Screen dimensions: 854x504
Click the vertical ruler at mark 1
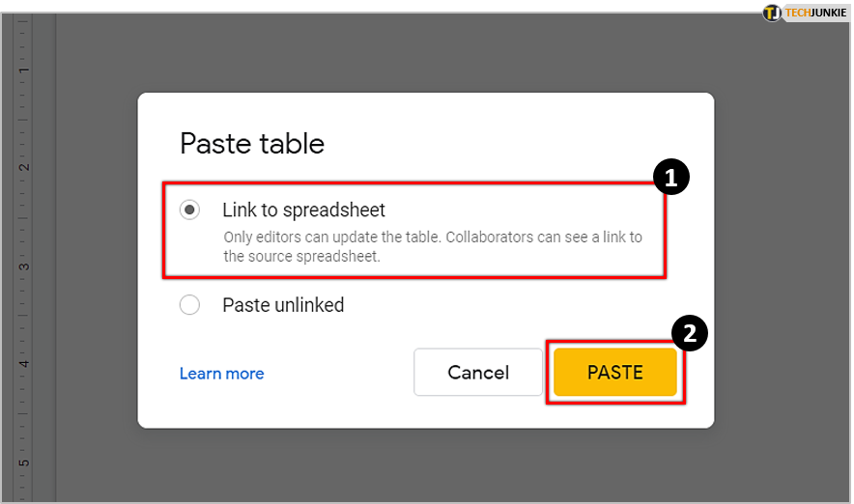23,70
